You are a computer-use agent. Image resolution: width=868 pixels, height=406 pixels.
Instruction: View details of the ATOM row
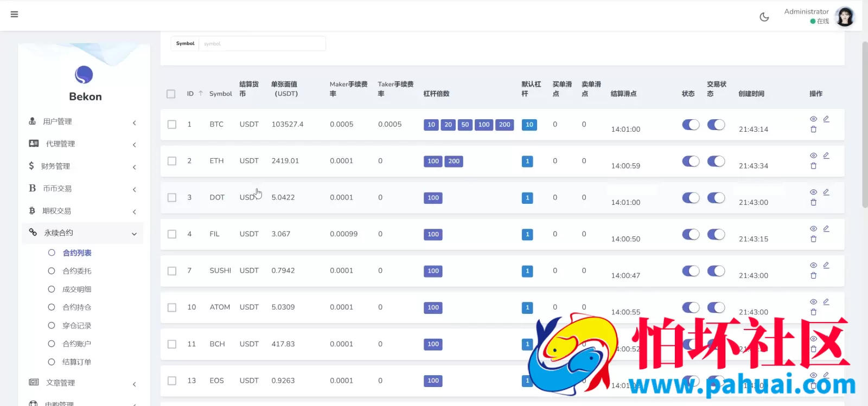tap(813, 302)
